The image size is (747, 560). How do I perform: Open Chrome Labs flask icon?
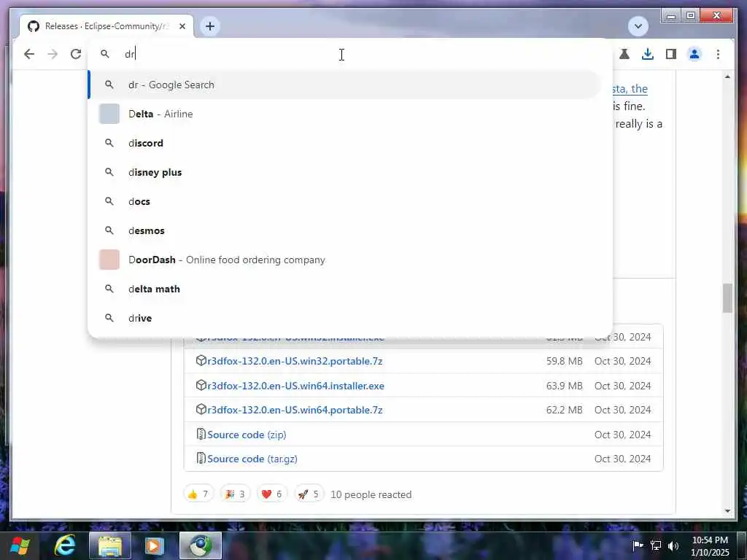pyautogui.click(x=624, y=54)
